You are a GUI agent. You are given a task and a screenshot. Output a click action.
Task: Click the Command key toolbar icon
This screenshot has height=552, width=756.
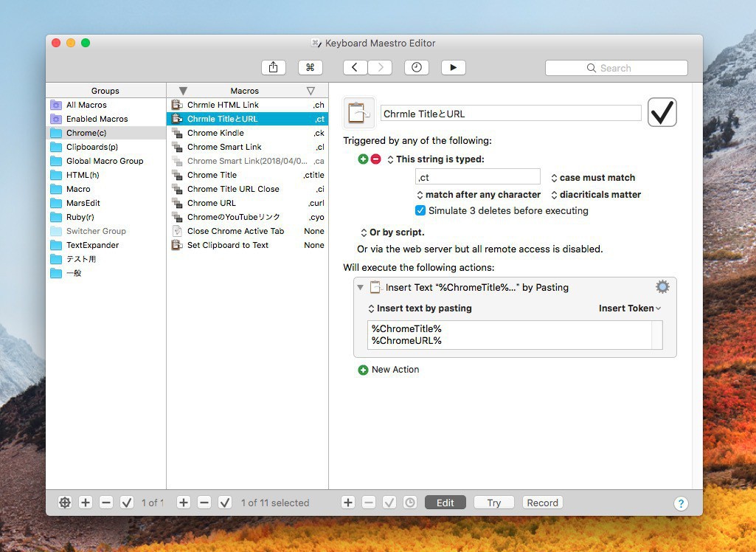(310, 67)
